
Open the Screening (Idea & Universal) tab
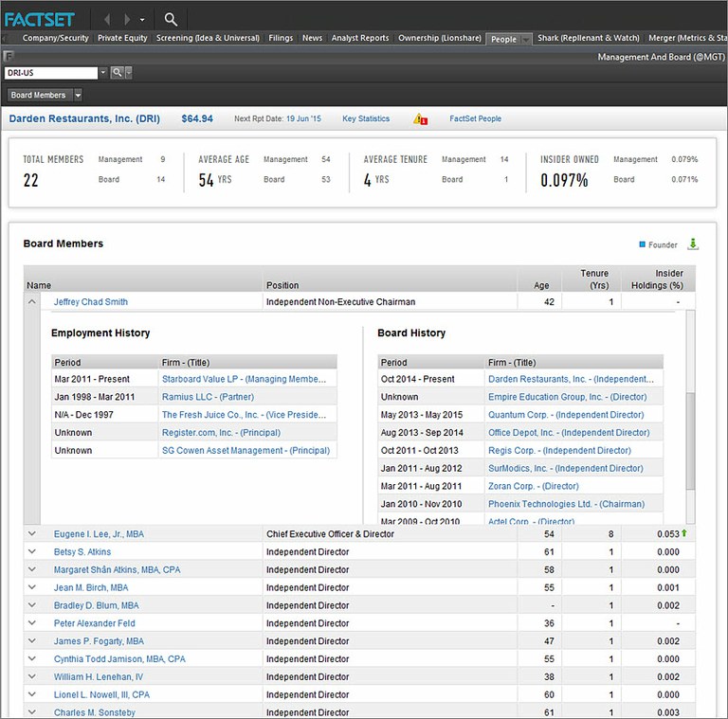[x=208, y=38]
